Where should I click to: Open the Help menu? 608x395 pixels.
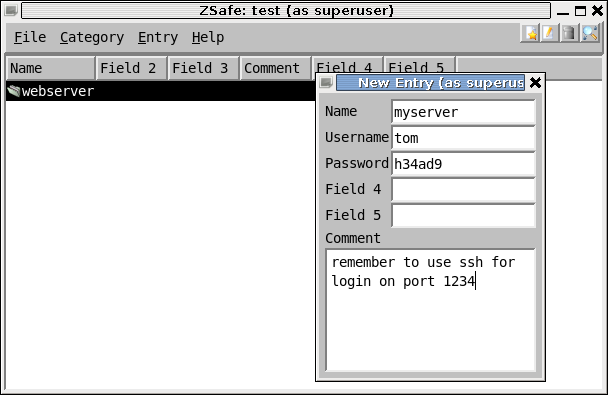pos(208,37)
